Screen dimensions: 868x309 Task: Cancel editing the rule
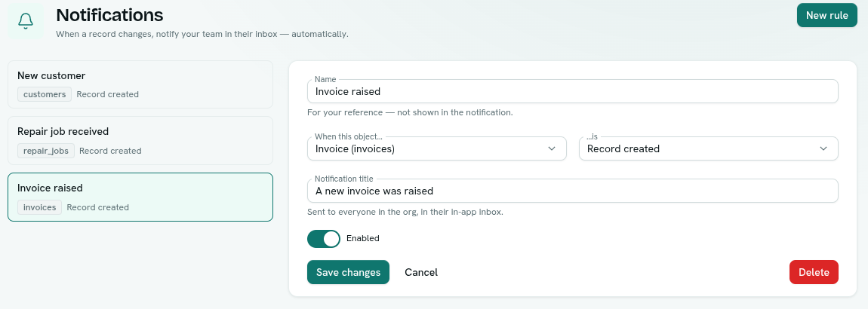[x=421, y=272]
